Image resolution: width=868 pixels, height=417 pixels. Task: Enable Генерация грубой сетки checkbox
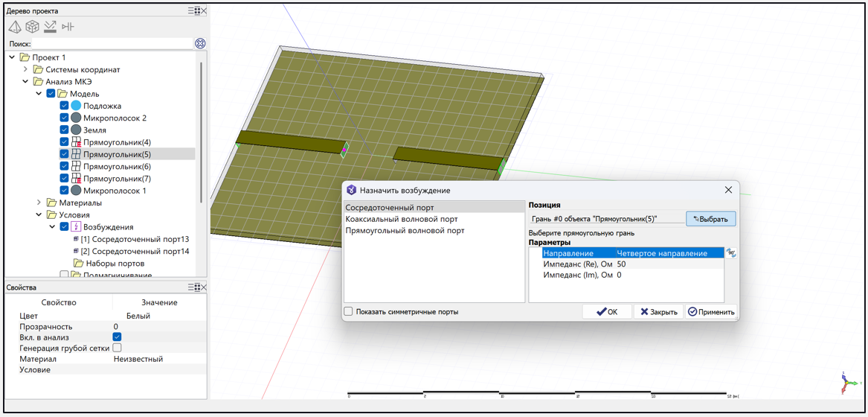[x=117, y=348]
